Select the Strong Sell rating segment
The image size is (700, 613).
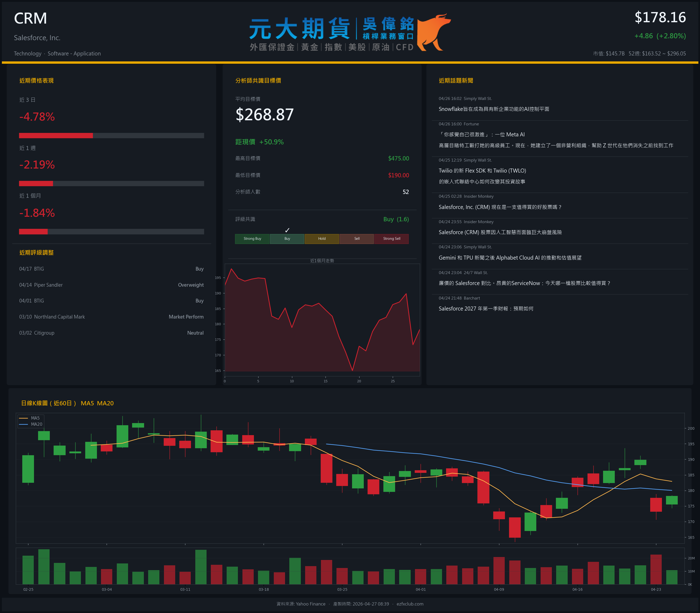[392, 239]
